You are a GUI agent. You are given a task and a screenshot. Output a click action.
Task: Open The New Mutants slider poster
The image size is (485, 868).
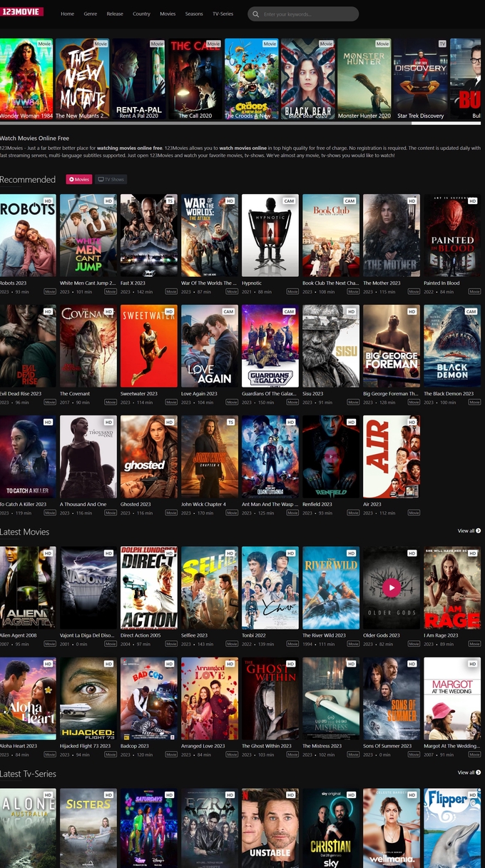83,79
